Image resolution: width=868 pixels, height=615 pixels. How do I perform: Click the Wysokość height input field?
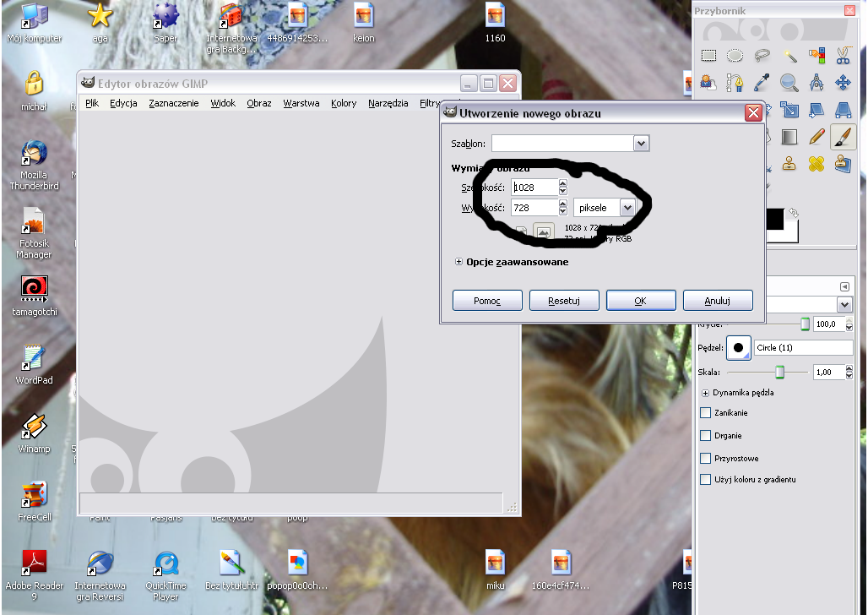[534, 208]
